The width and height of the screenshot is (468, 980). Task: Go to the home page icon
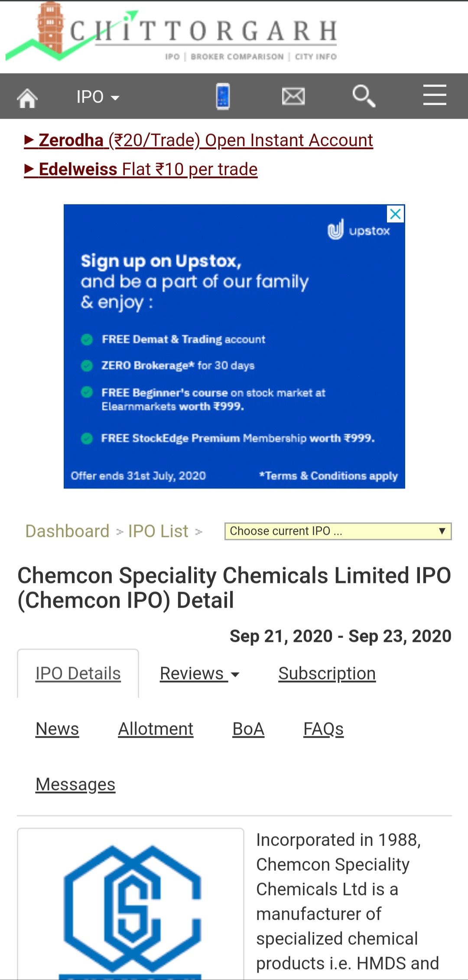tap(27, 98)
